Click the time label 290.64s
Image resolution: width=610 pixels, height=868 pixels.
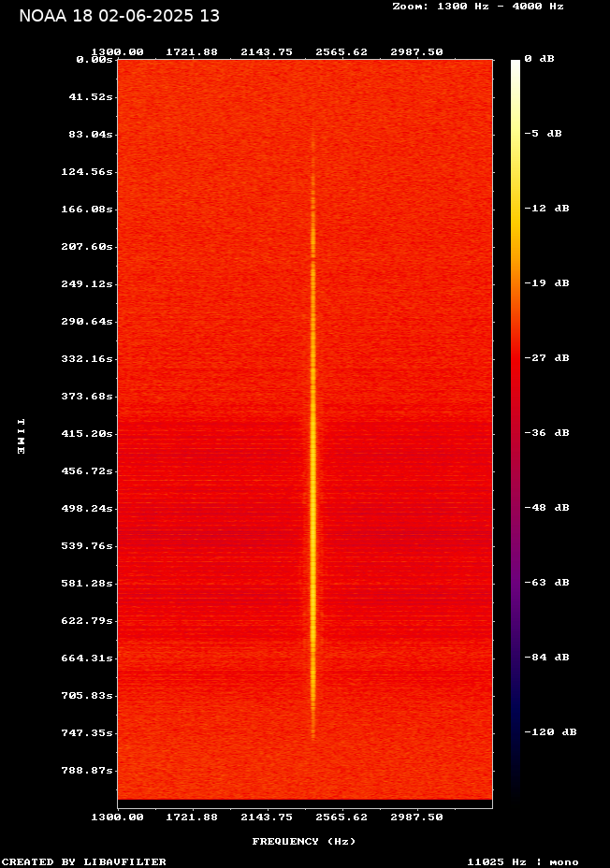87,321
